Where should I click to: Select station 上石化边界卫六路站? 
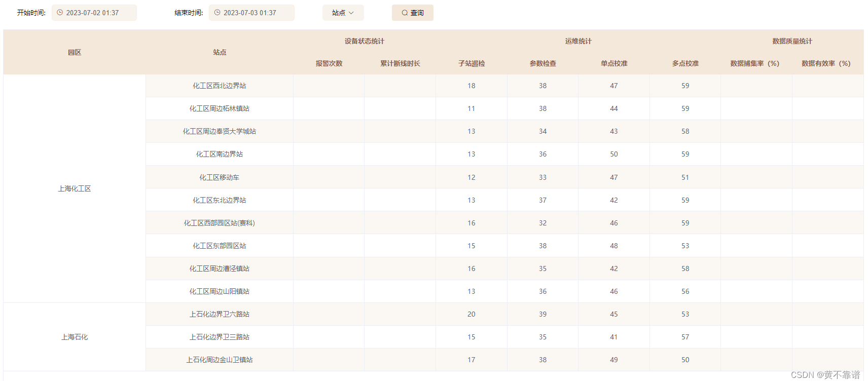pyautogui.click(x=220, y=314)
